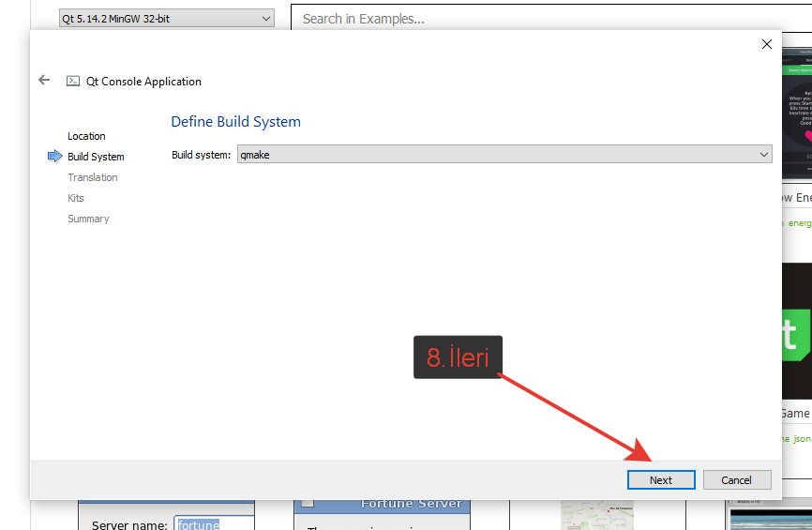Open the Fortune Server example thumbnail
This screenshot has height=530, width=812.
[x=382, y=515]
